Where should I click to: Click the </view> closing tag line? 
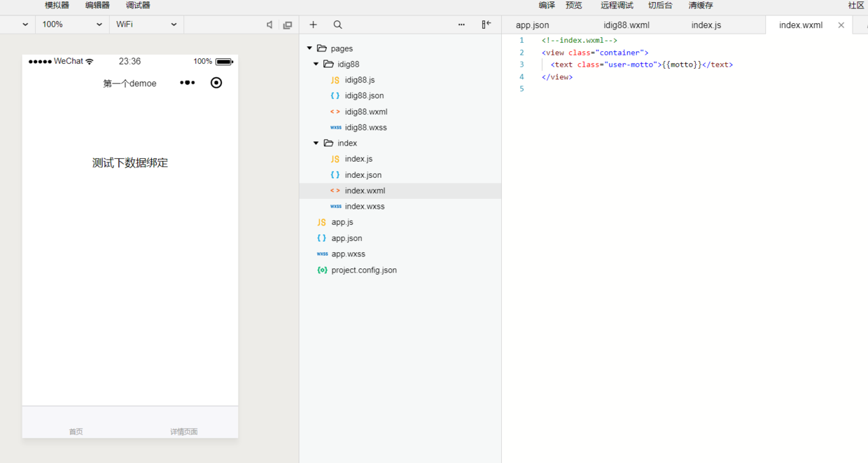pos(557,77)
